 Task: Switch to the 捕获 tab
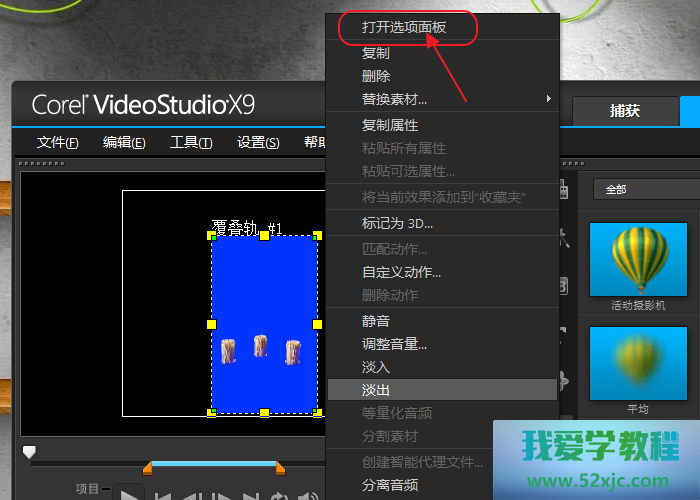(x=625, y=111)
